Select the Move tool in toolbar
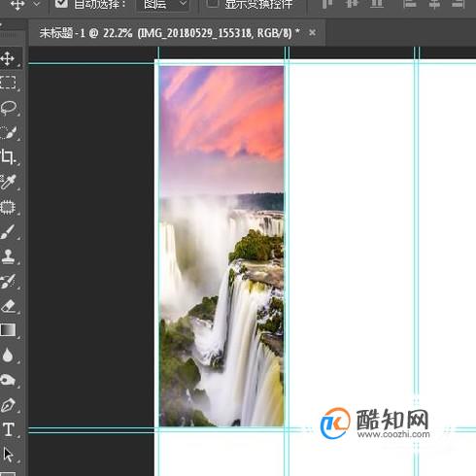The height and width of the screenshot is (476, 476). (8, 58)
